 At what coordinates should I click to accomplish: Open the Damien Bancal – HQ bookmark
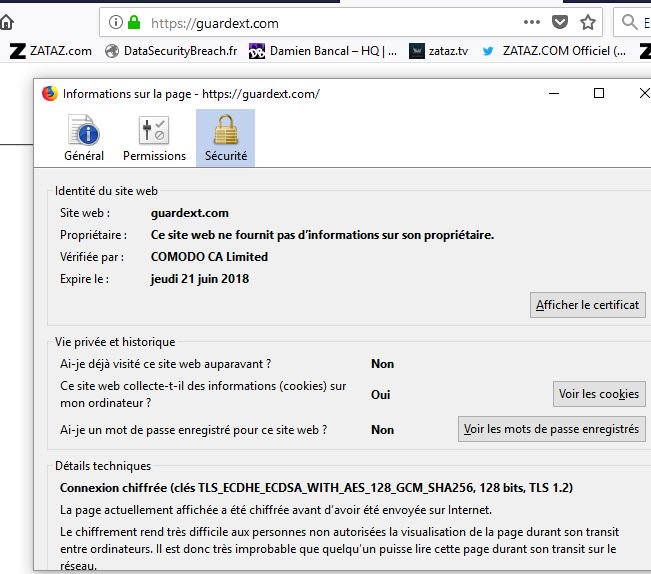323,51
